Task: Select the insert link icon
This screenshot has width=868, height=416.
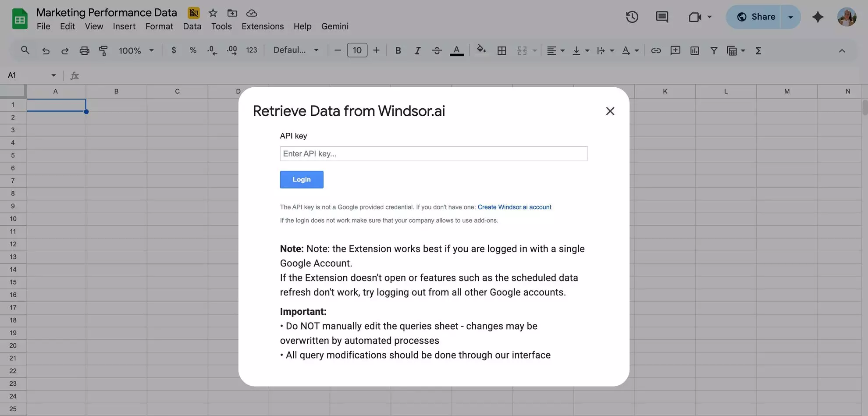Action: tap(656, 50)
